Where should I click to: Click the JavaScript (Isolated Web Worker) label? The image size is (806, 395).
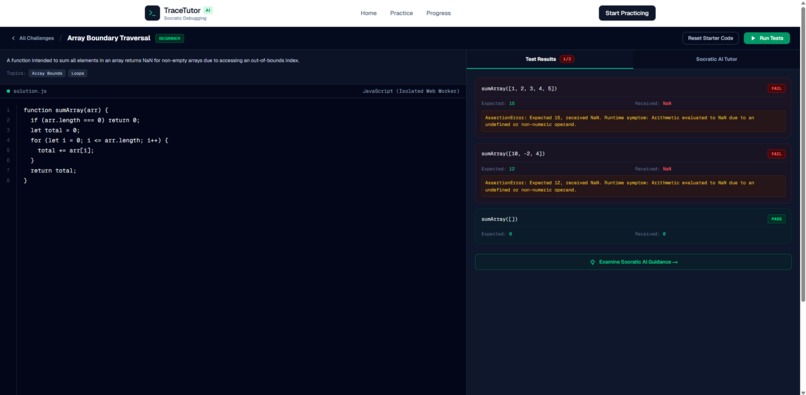coord(411,91)
